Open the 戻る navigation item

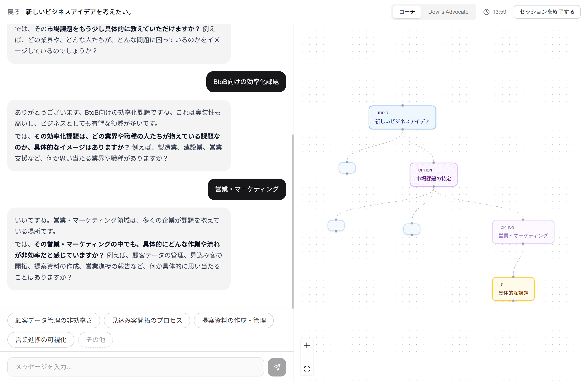13,12
